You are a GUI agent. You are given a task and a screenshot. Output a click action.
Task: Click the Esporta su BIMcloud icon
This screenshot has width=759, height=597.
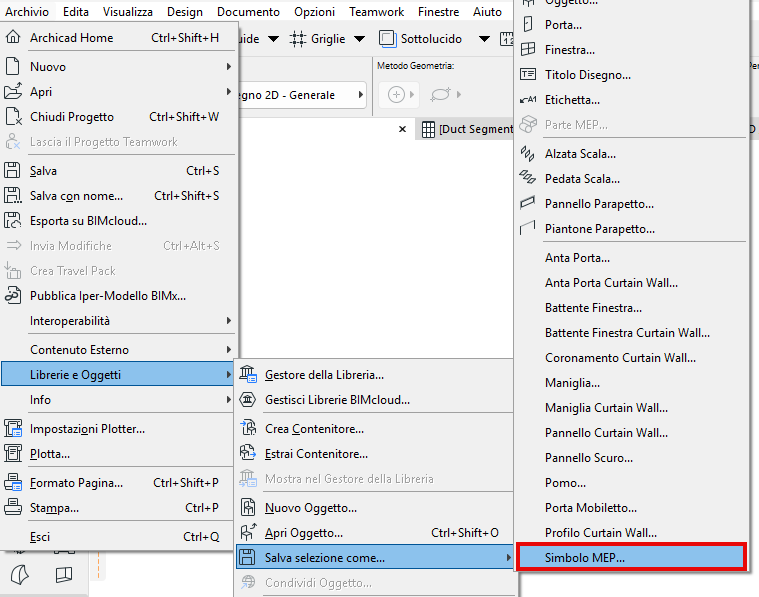[x=13, y=220]
